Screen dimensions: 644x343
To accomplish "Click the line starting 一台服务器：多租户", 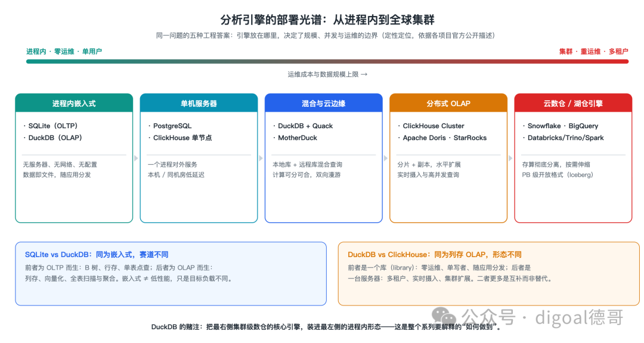I will (450, 279).
